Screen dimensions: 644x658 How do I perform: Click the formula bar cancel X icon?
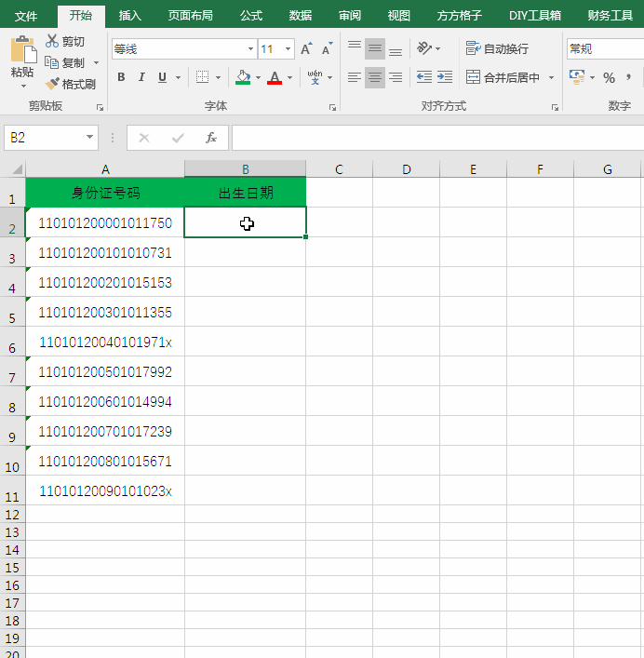[x=144, y=138]
